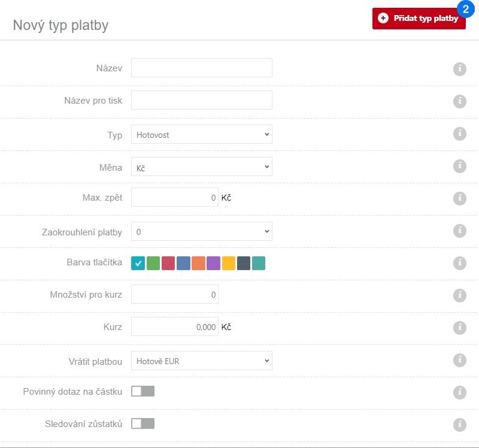Expand the Měna currency dropdown
Viewport: 479px width, 448px height.
(201, 167)
